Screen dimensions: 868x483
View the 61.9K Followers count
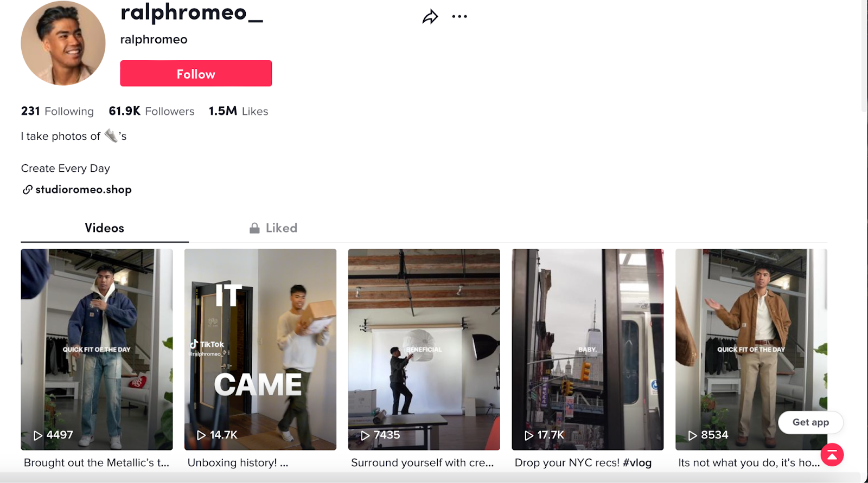coord(151,111)
